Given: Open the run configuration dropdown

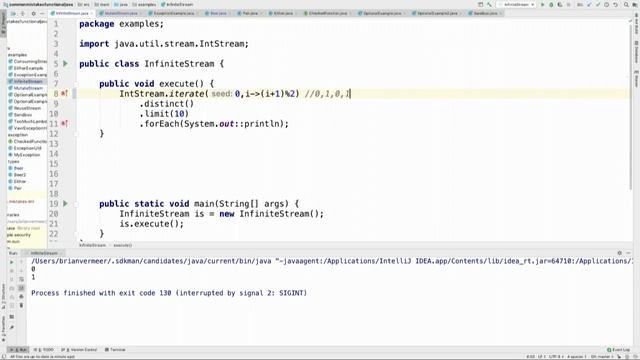Looking at the screenshot, I should tap(517, 4).
